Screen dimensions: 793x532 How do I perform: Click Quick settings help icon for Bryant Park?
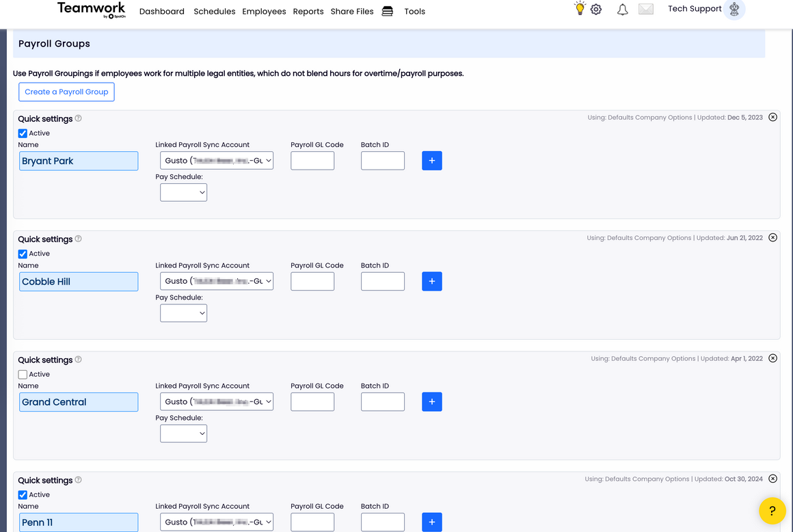(79, 118)
